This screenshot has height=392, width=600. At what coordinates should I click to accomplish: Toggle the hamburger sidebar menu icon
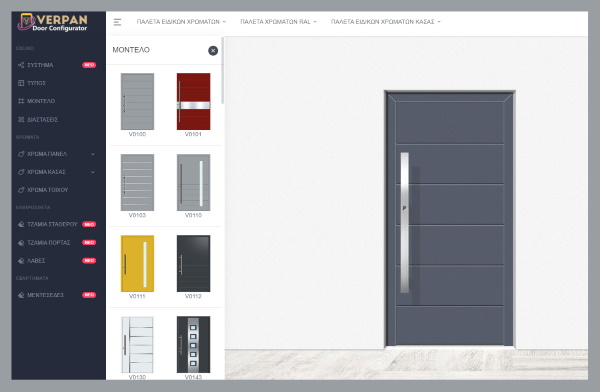click(x=117, y=22)
